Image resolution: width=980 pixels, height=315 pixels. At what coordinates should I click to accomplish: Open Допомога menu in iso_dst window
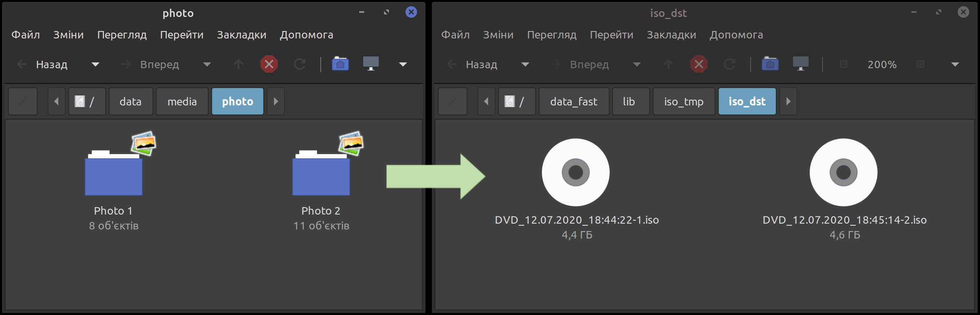click(737, 35)
